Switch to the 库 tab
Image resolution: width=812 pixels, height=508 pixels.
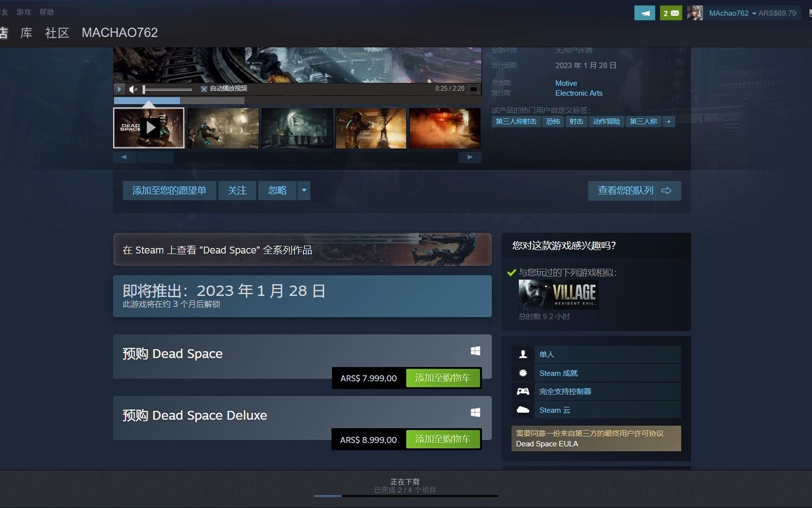click(x=27, y=33)
